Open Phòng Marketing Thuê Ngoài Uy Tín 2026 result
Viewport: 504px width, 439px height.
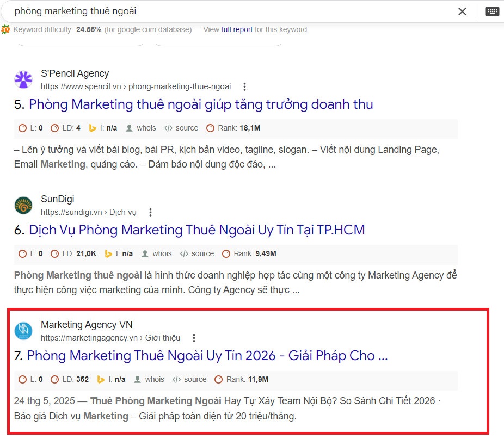(207, 356)
